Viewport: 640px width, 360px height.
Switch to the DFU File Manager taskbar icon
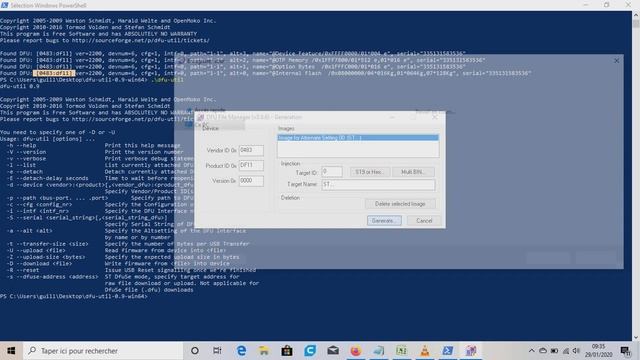point(471,351)
